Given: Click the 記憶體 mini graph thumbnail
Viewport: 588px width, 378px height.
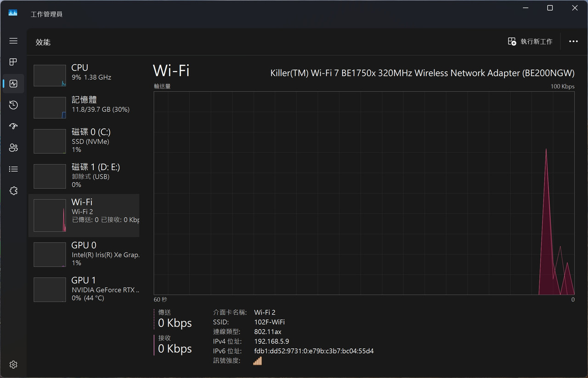Looking at the screenshot, I should (50, 107).
